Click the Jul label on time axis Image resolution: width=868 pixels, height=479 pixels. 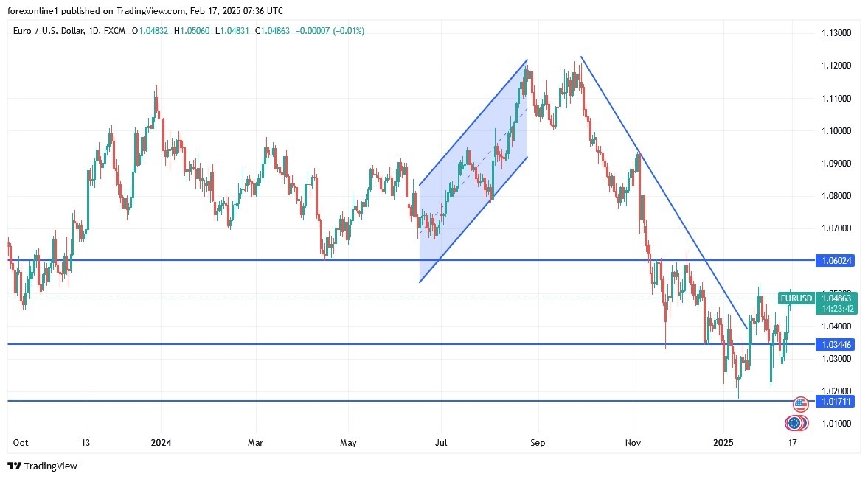click(441, 443)
